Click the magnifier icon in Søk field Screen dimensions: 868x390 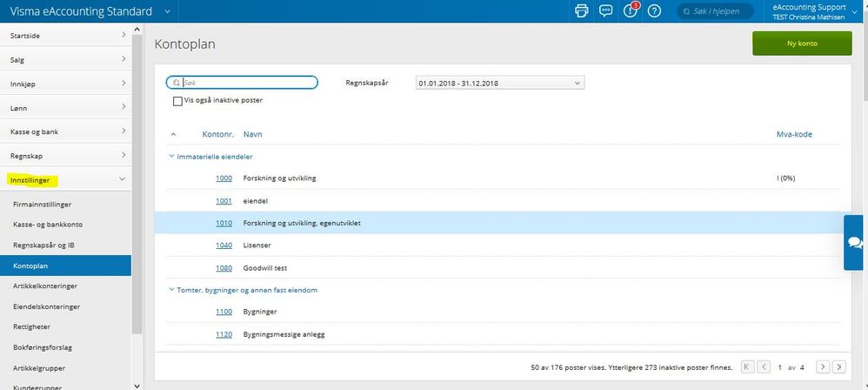tap(176, 83)
